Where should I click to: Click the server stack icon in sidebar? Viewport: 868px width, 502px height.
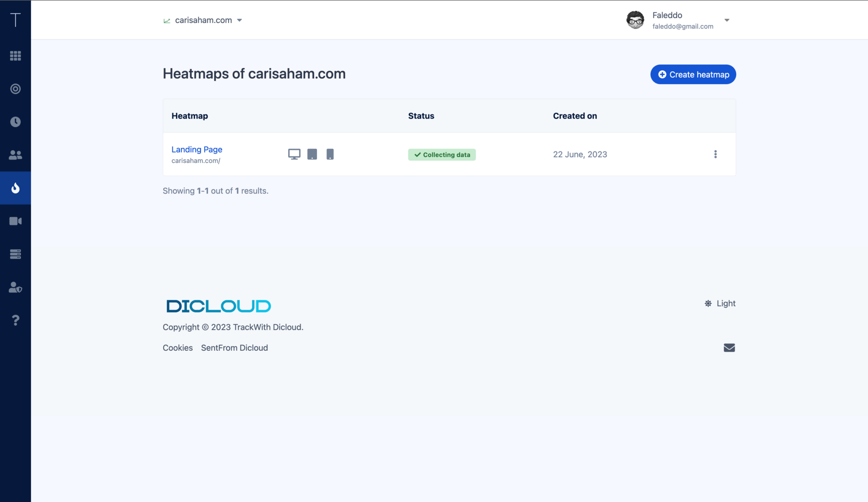(x=15, y=254)
